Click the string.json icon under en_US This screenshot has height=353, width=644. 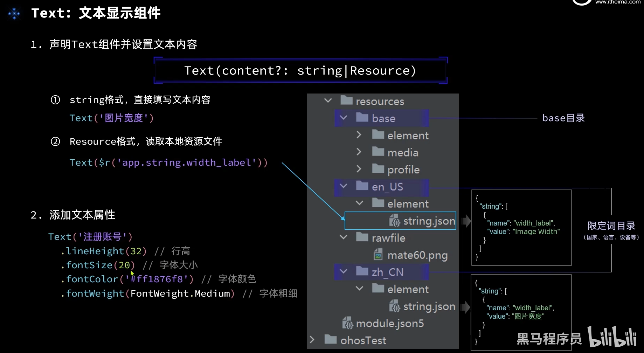[x=394, y=221]
